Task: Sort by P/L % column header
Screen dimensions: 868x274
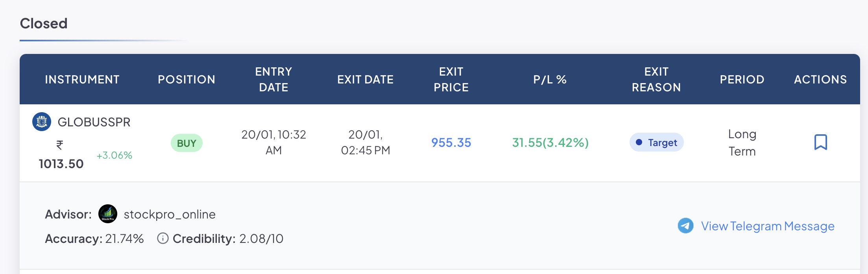Action: pos(550,79)
